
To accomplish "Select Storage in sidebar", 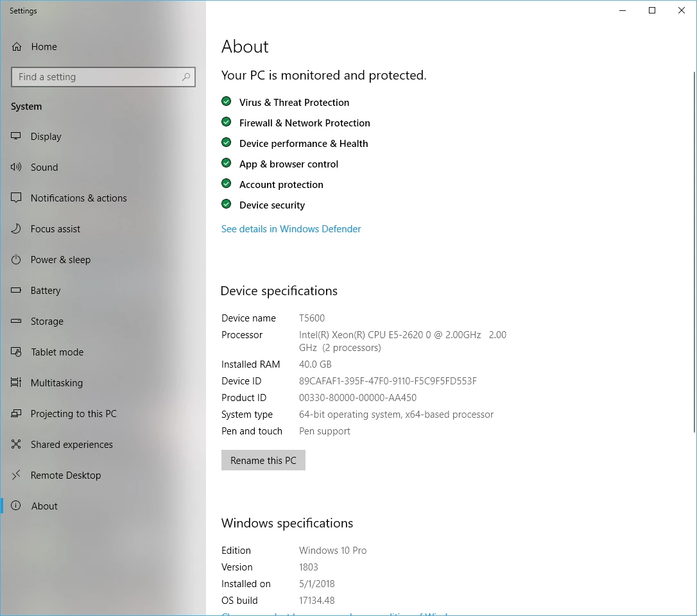I will [103, 321].
